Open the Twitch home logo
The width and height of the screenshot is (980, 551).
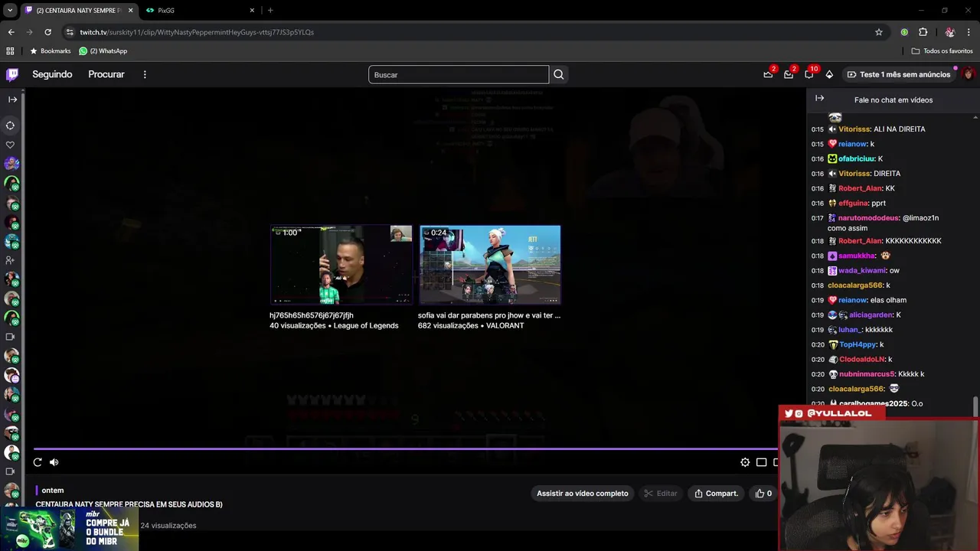(12, 74)
